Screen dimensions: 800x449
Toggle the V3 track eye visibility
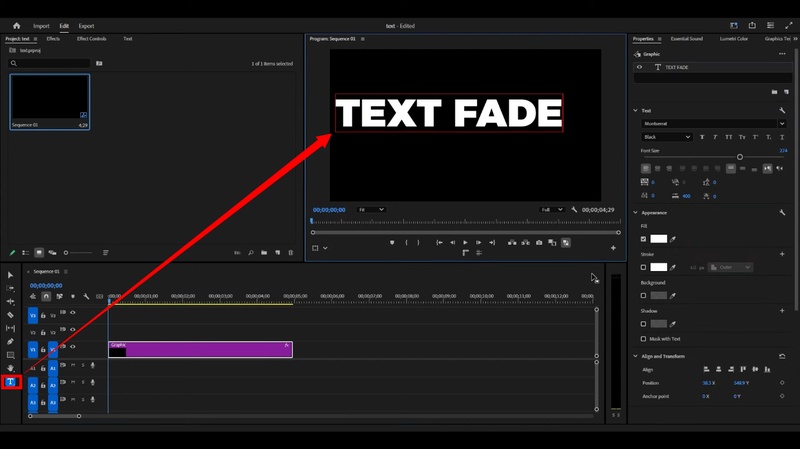[72, 312]
